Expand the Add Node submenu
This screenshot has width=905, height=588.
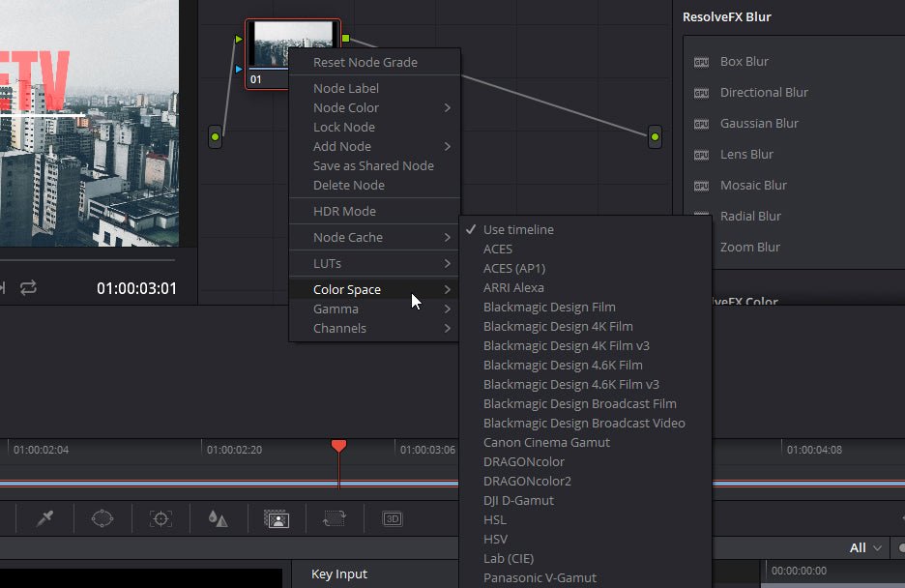coord(374,147)
